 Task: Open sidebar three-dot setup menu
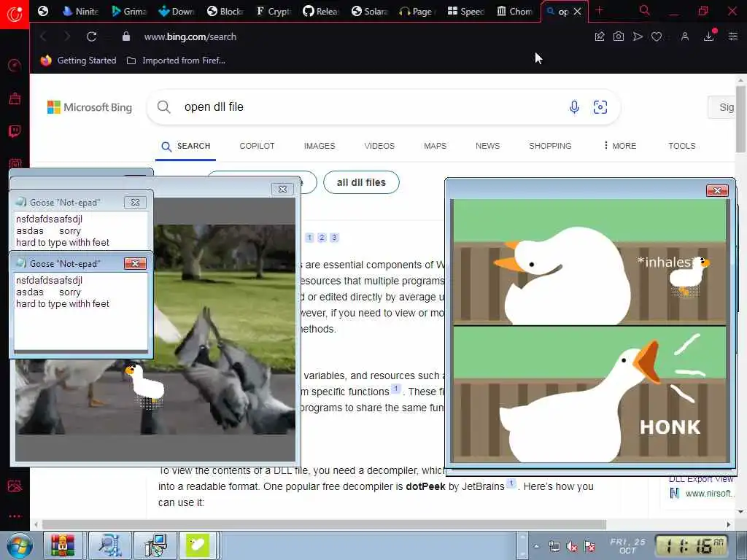(x=15, y=516)
